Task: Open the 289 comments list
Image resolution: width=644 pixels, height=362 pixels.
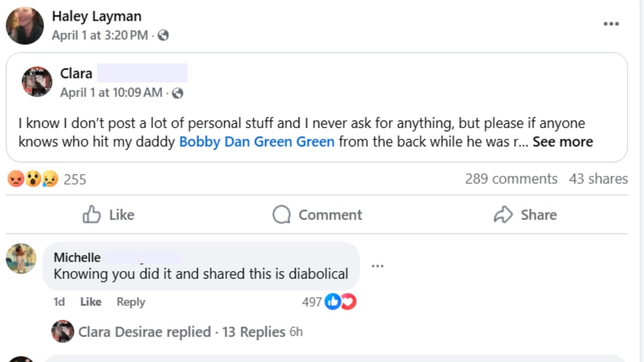Action: [x=511, y=179]
